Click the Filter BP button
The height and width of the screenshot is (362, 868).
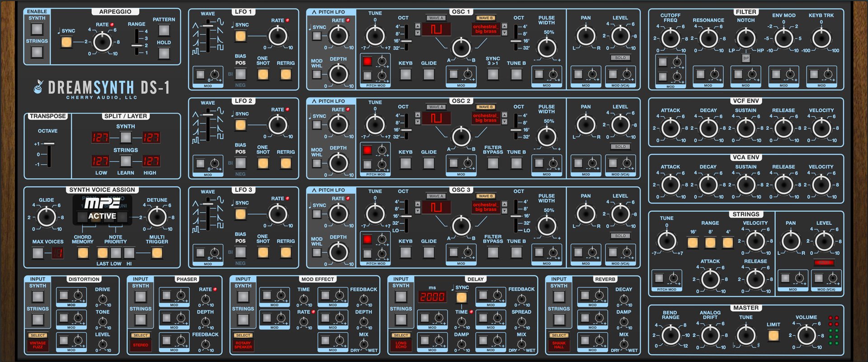pos(746,58)
